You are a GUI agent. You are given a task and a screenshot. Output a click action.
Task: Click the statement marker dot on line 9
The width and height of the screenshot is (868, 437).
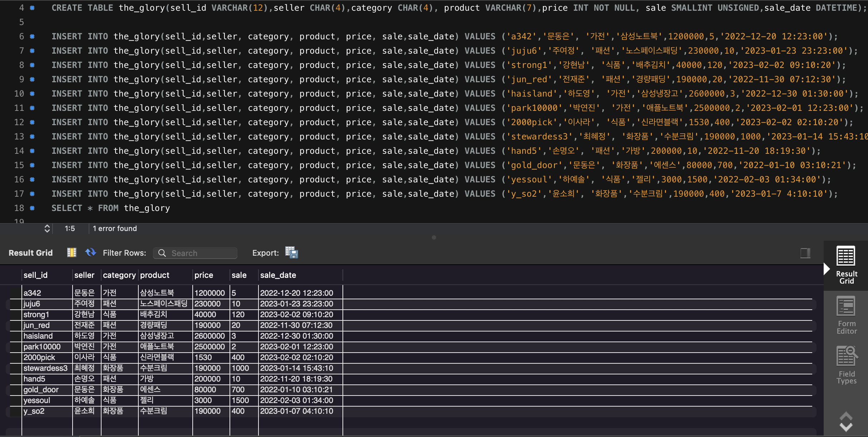tap(32, 79)
